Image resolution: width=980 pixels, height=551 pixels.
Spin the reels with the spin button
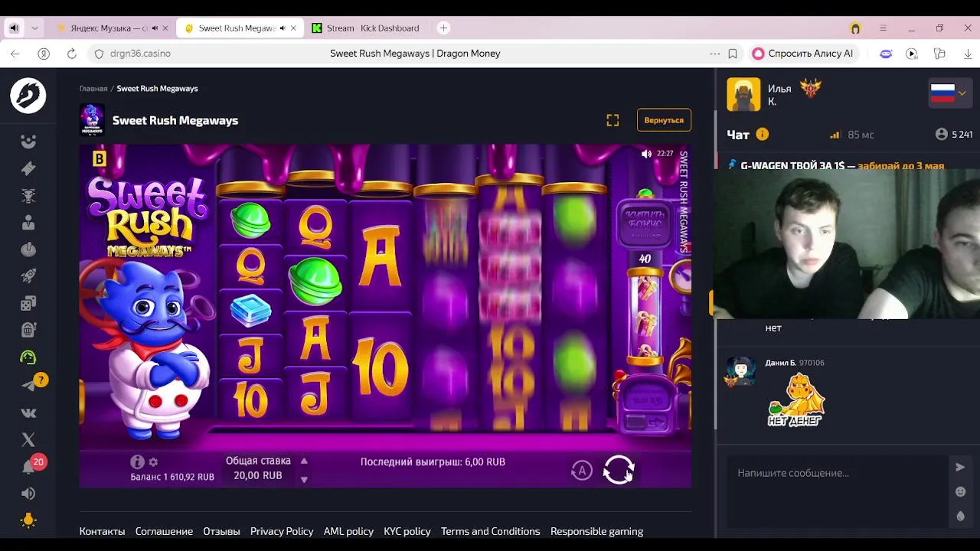619,469
